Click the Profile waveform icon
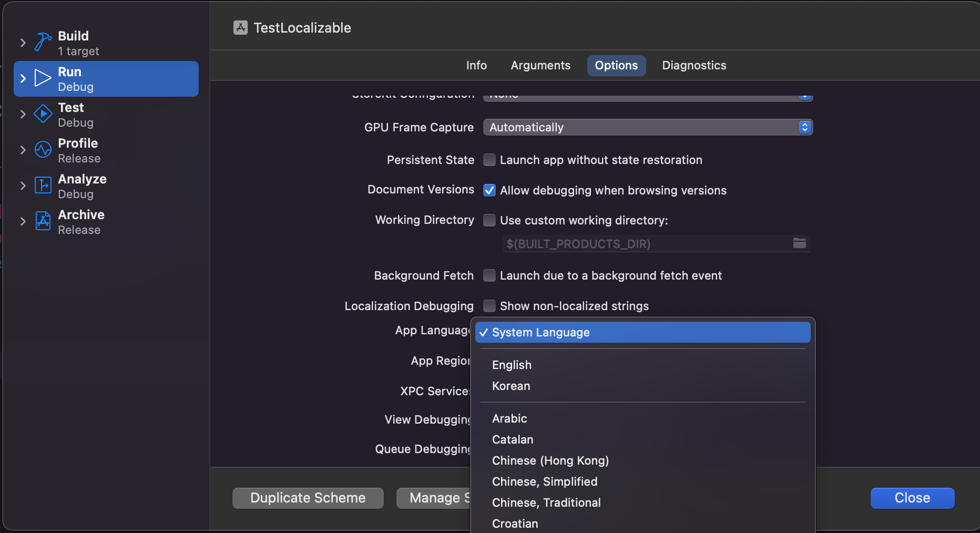The image size is (980, 533). pos(43,149)
